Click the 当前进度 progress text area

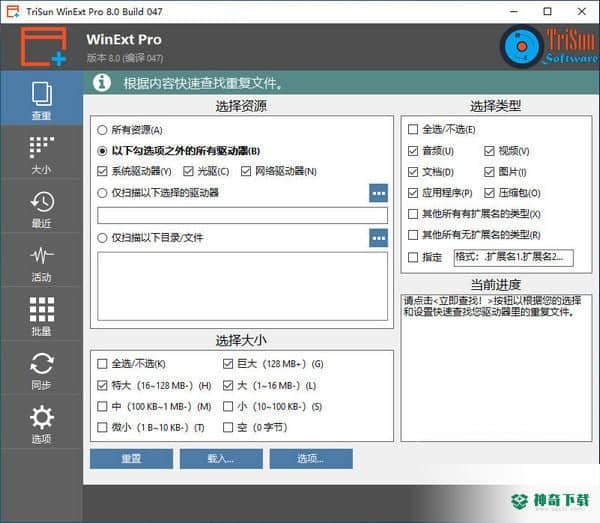(496, 368)
